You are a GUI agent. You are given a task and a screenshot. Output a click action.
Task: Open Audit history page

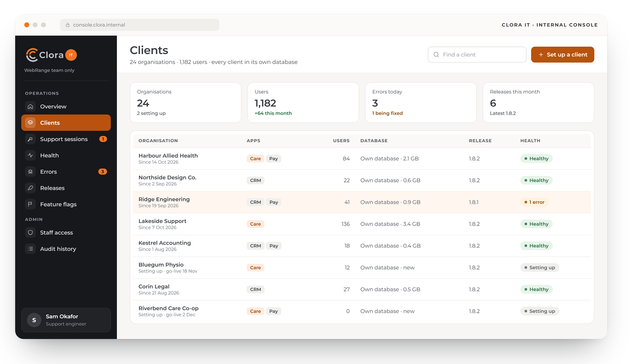(x=66, y=249)
